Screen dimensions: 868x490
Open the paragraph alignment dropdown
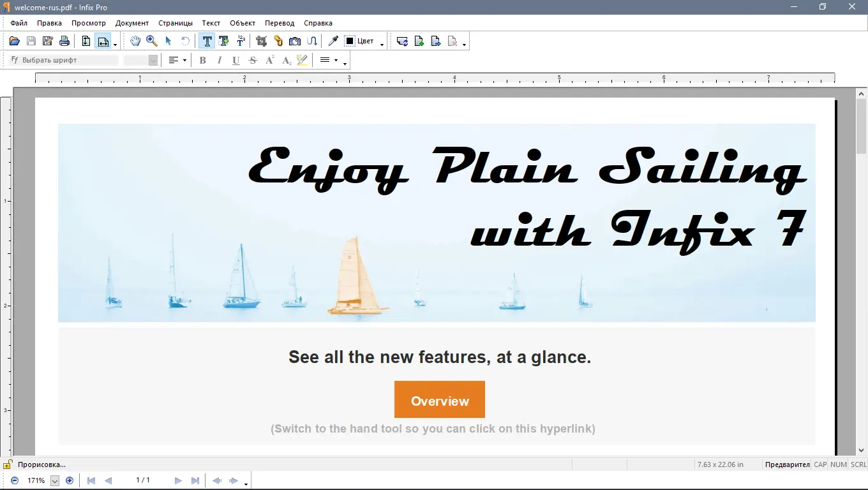(x=177, y=60)
